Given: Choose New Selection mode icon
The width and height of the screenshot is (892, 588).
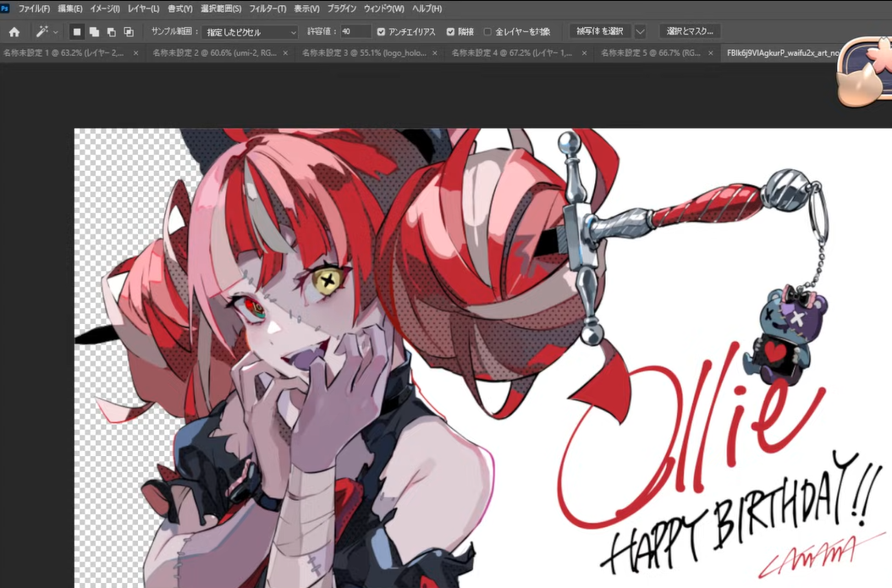Looking at the screenshot, I should [x=77, y=32].
